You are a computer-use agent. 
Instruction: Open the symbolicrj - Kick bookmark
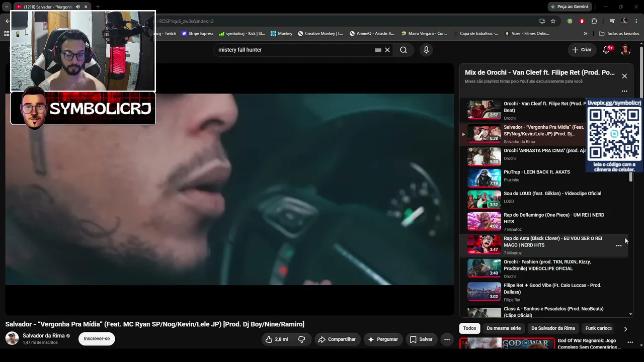point(242,34)
